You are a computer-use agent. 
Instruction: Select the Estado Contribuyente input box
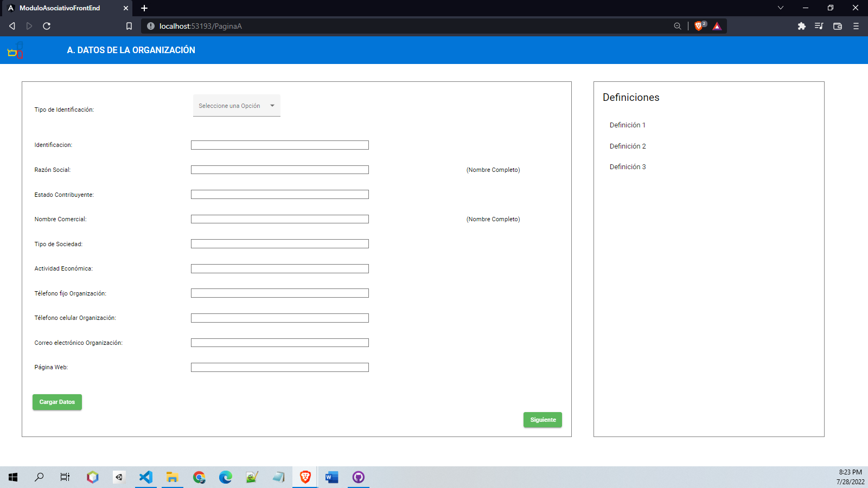tap(280, 195)
